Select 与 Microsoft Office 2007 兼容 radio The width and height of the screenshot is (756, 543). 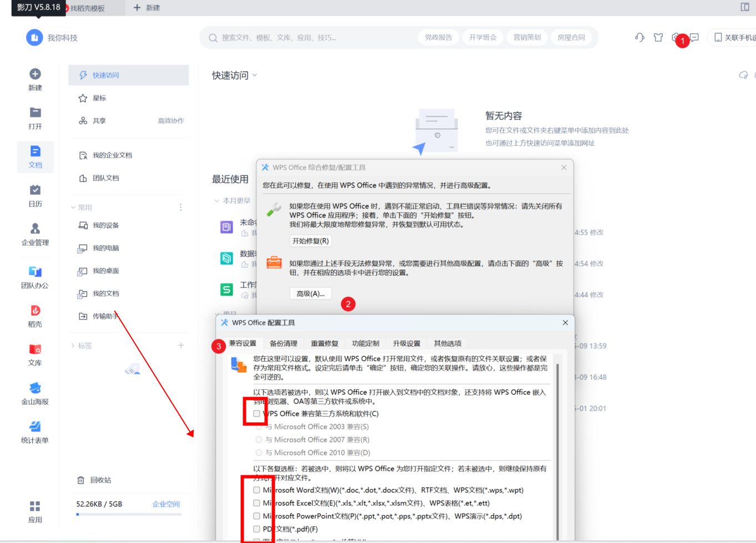(259, 440)
